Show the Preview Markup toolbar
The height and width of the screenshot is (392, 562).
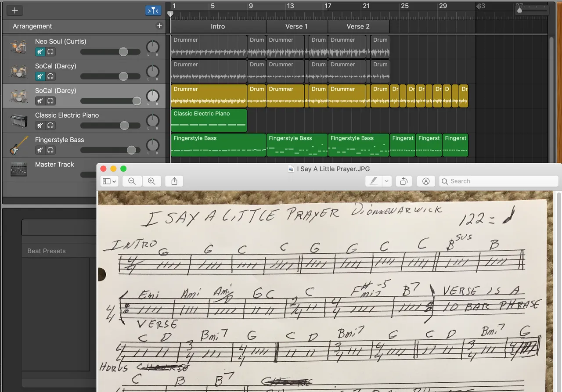pyautogui.click(x=425, y=181)
